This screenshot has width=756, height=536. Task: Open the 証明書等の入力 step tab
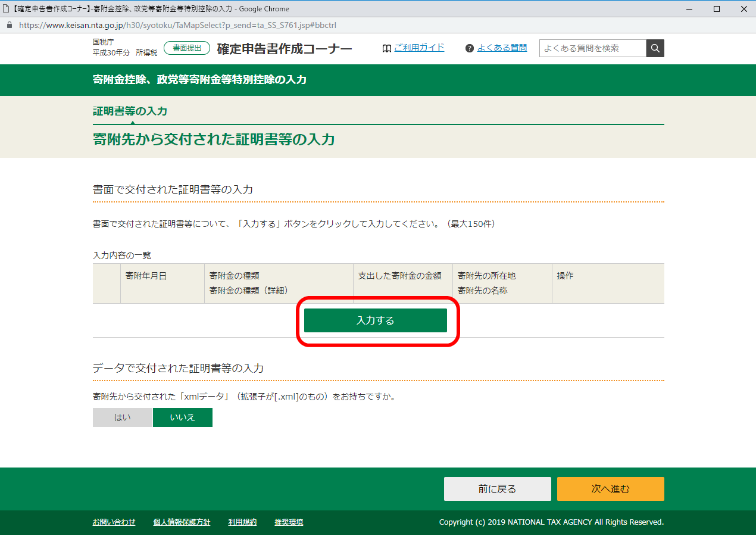(130, 111)
